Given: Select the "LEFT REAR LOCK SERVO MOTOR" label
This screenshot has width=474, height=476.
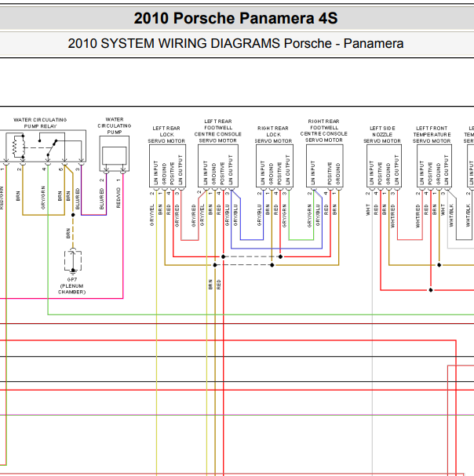Looking at the screenshot, I should pyautogui.click(x=166, y=134).
